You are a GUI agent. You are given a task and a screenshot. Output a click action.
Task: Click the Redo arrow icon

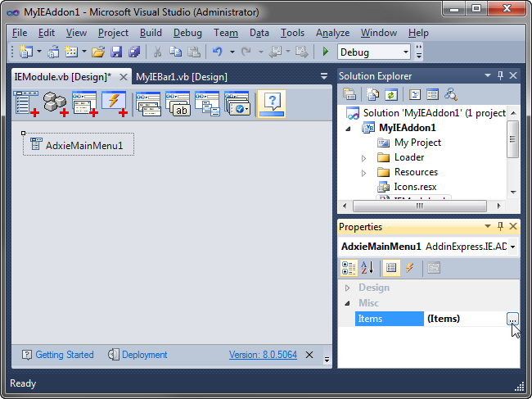246,52
